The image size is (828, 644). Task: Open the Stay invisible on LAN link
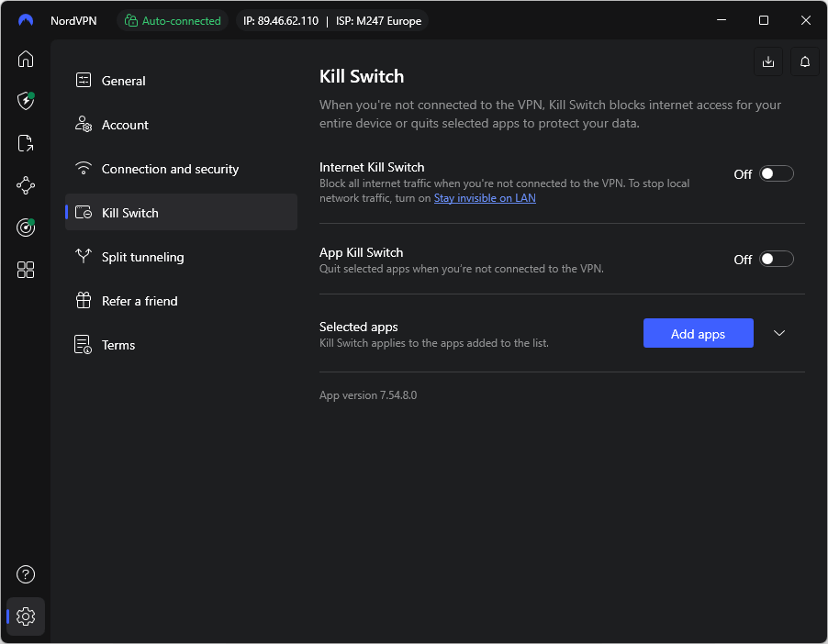click(485, 197)
